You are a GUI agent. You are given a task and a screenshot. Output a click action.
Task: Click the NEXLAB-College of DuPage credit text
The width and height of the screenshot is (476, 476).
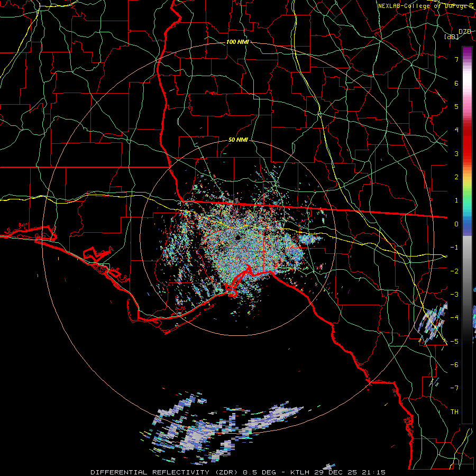tap(425, 6)
